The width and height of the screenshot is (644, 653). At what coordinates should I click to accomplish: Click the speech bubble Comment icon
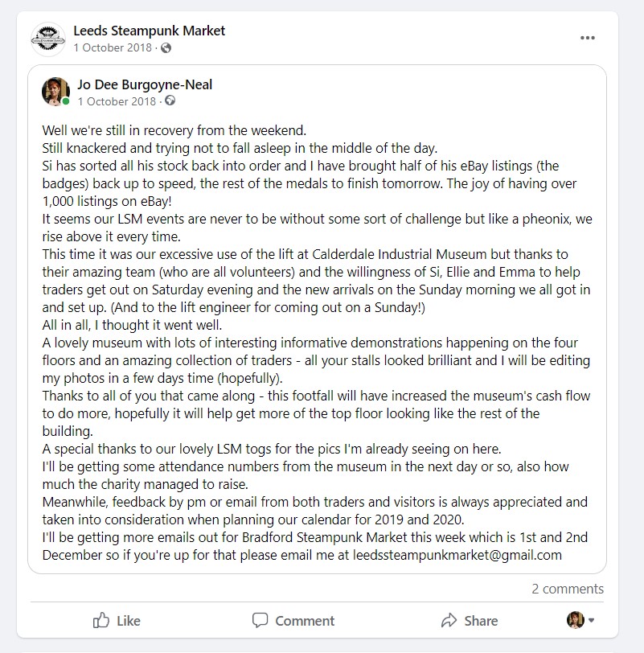(x=260, y=620)
